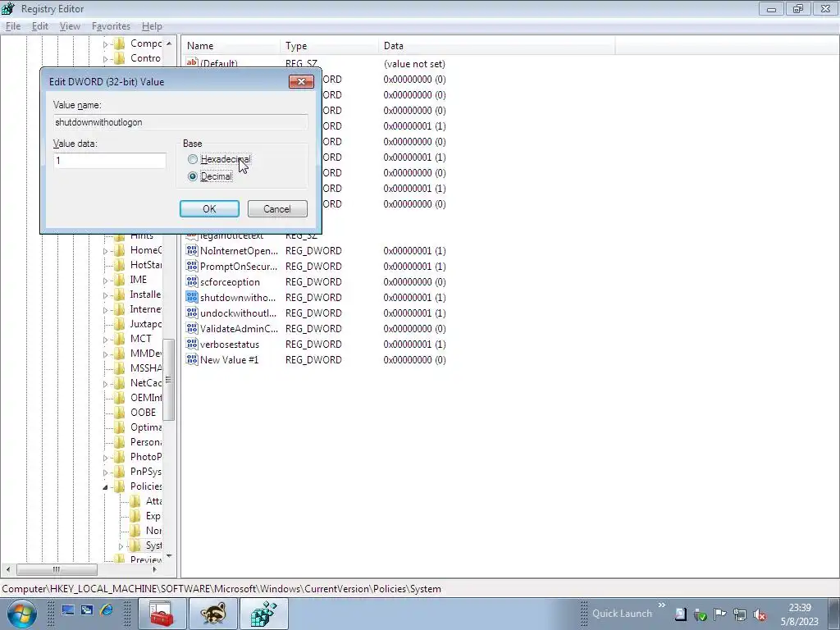Expand the Installe tree node
The image size is (840, 630).
[105, 295]
